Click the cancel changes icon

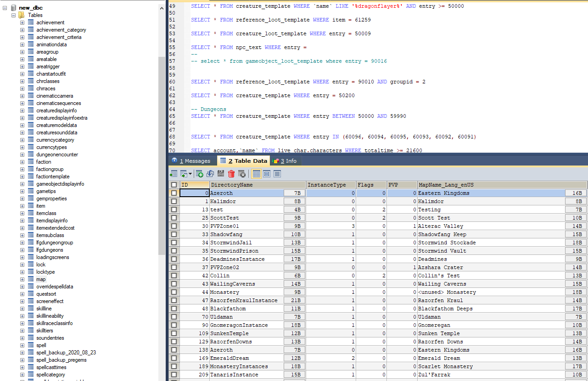(x=241, y=174)
